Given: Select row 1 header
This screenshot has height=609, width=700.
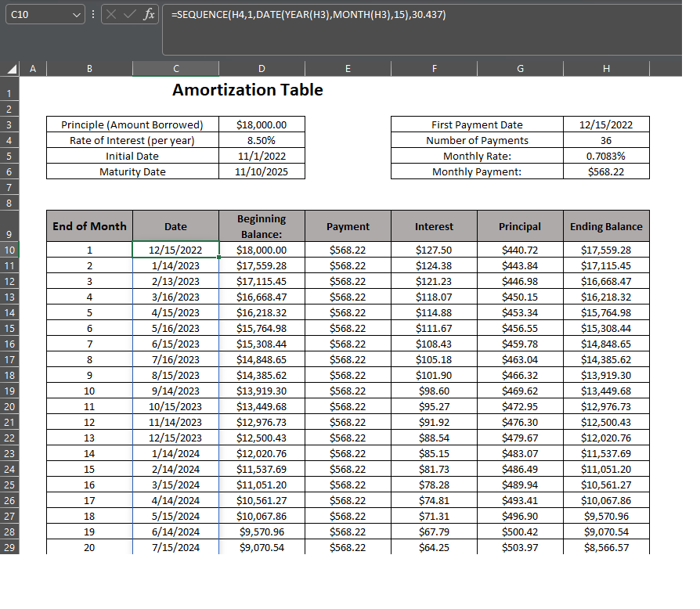Looking at the screenshot, I should (x=9, y=89).
